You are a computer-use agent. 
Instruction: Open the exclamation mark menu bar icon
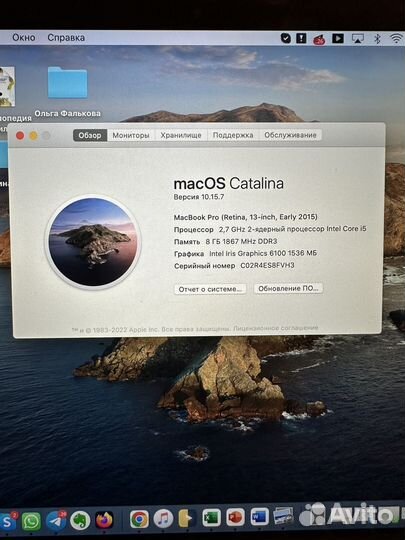click(x=301, y=38)
